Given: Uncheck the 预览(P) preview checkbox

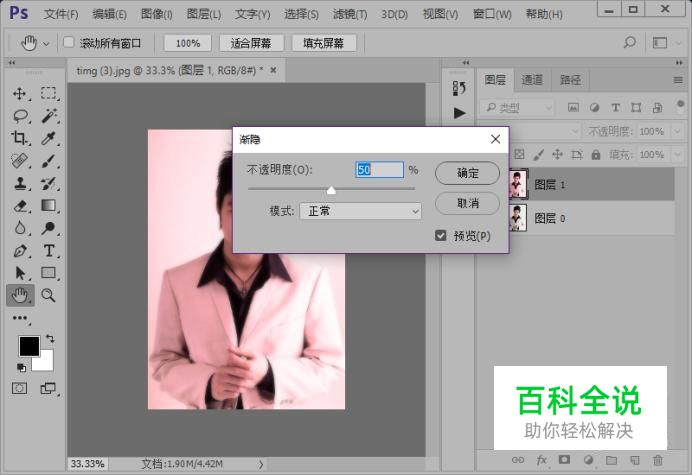Looking at the screenshot, I should 440,235.
